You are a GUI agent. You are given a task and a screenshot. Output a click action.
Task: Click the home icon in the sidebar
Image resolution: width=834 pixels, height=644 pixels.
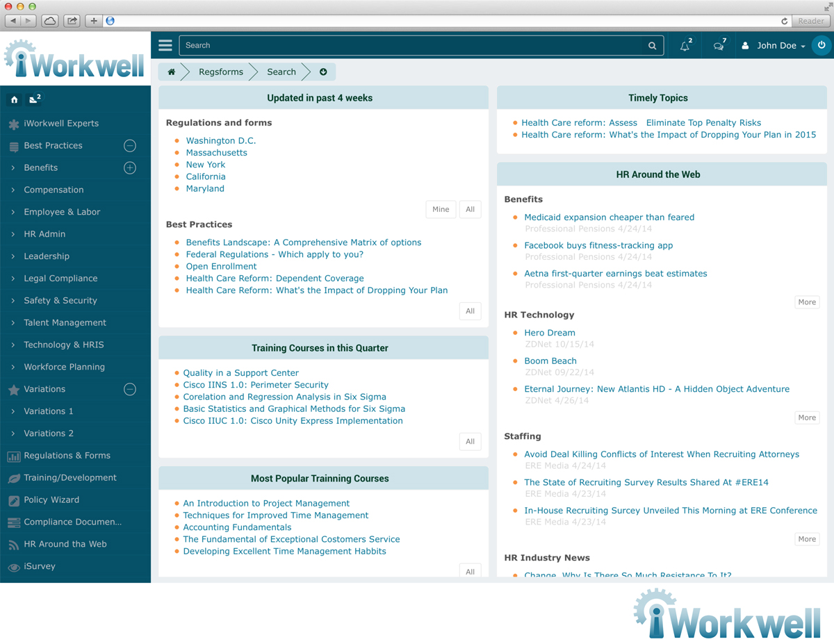coord(13,99)
